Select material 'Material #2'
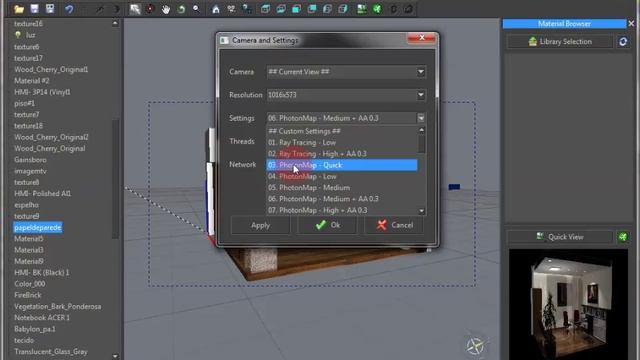Image resolution: width=640 pixels, height=360 pixels. click(x=31, y=81)
